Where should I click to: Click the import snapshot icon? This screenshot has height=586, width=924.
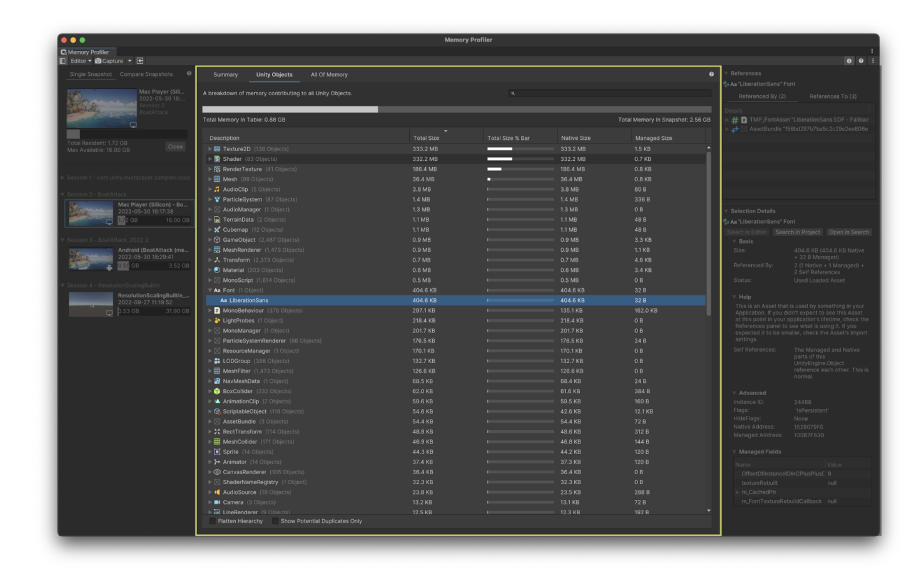point(140,61)
